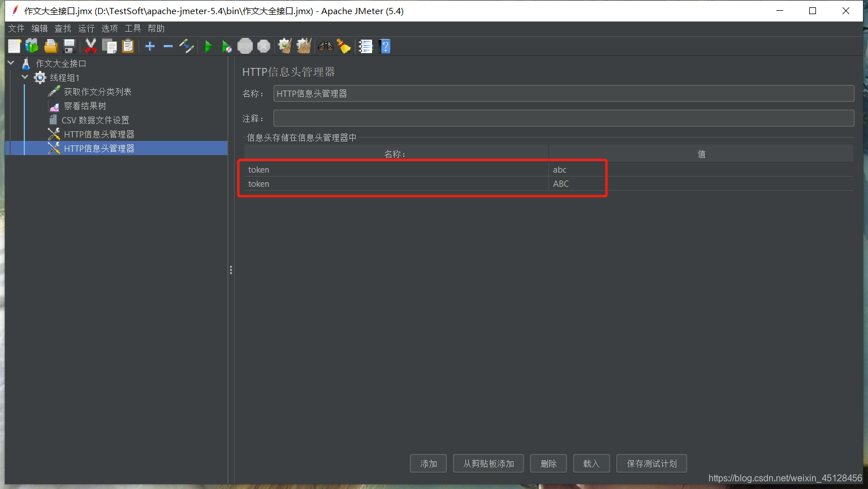Open help with question mark icon

tap(385, 46)
